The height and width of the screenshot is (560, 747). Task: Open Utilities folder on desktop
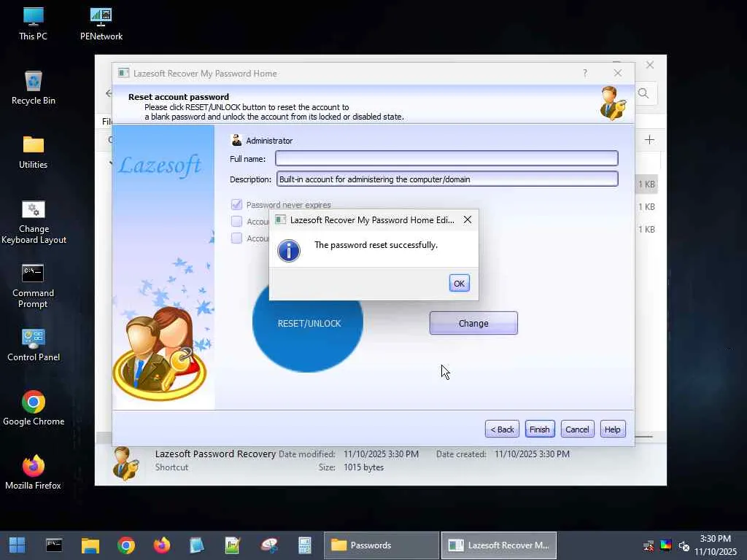coord(34,152)
